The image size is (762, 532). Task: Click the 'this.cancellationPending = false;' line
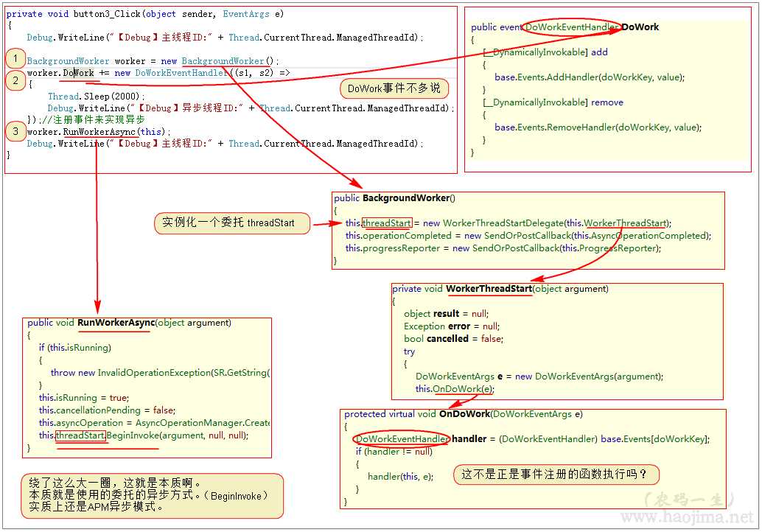coord(108,410)
